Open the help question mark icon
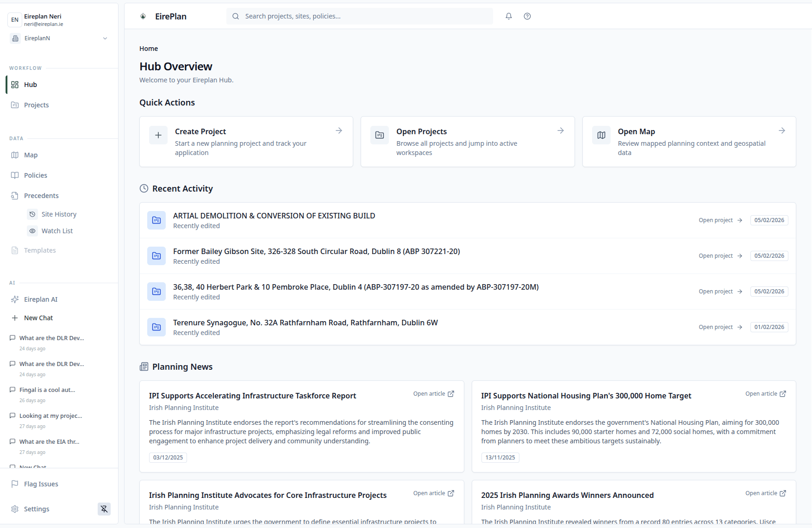 pyautogui.click(x=527, y=16)
